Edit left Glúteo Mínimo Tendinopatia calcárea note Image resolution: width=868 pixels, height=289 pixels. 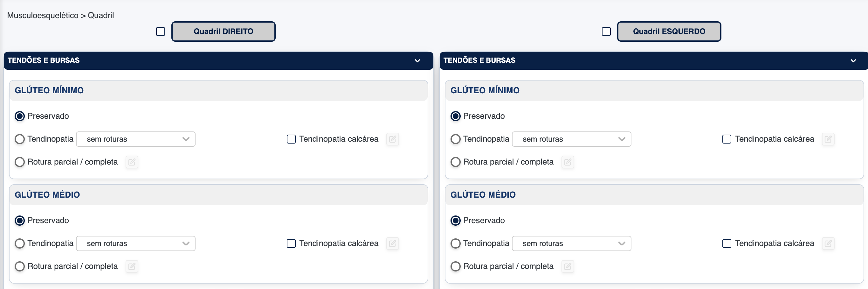pyautogui.click(x=828, y=139)
